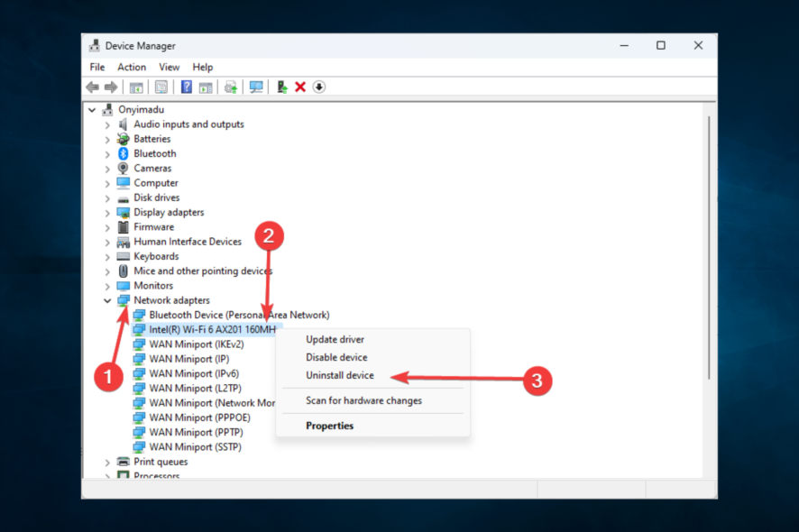Image resolution: width=799 pixels, height=532 pixels.
Task: Click the red X uninstall device icon
Action: [300, 87]
